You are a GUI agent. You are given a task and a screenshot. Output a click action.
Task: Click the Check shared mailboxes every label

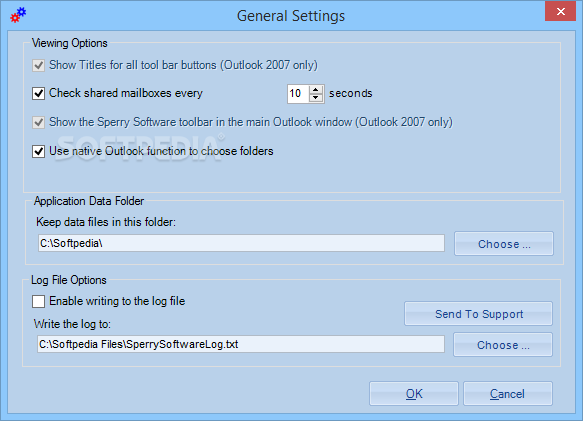(x=126, y=93)
